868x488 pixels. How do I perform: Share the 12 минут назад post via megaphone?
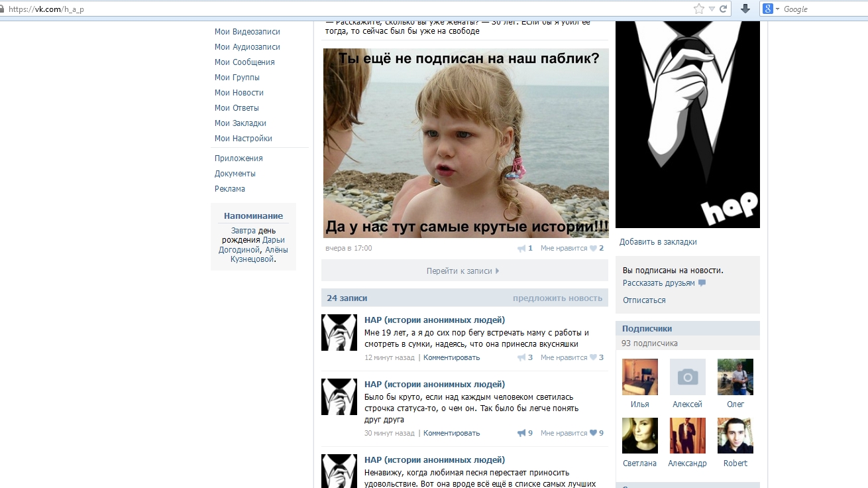[521, 357]
